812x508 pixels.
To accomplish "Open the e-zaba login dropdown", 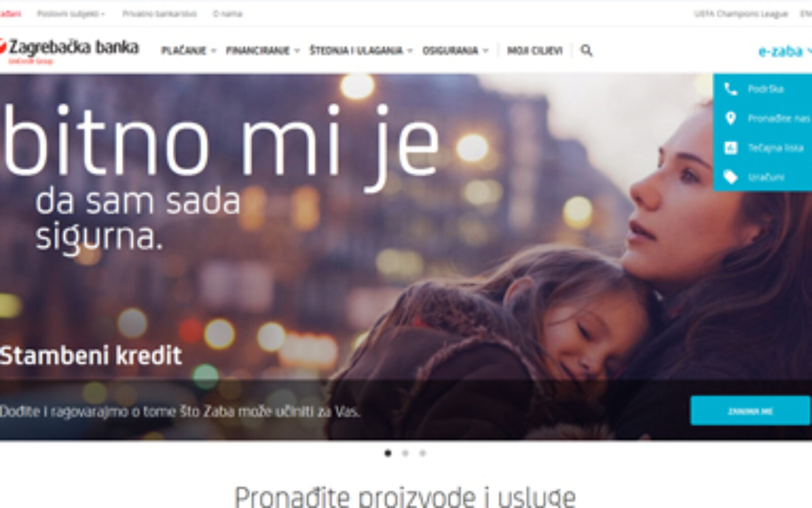I will pos(785,51).
